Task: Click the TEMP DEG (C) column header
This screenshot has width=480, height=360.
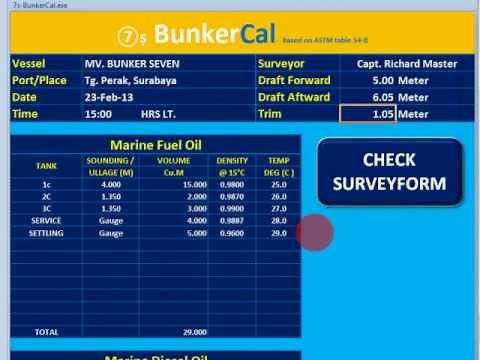Action: 279,166
